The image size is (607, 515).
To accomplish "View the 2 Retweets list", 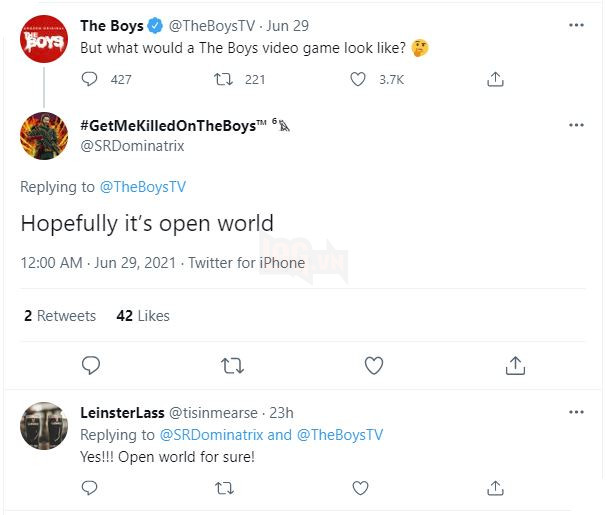I will (x=60, y=316).
